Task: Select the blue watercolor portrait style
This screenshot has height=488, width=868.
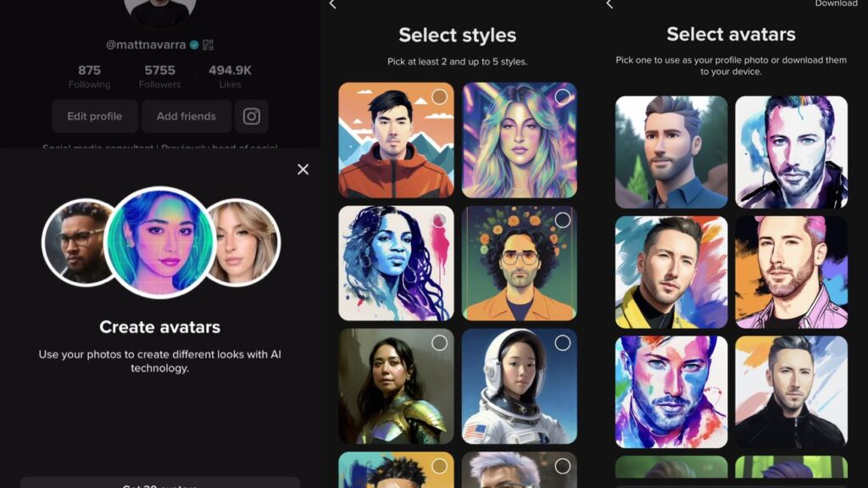Action: [x=396, y=263]
